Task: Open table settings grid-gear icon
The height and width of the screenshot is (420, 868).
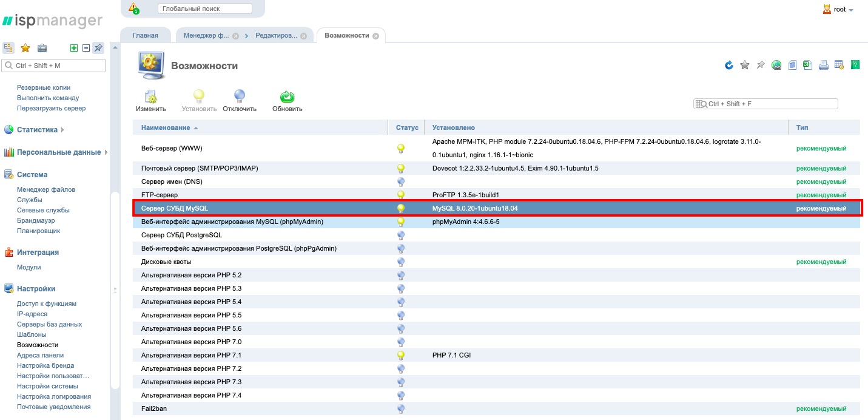Action: click(839, 65)
